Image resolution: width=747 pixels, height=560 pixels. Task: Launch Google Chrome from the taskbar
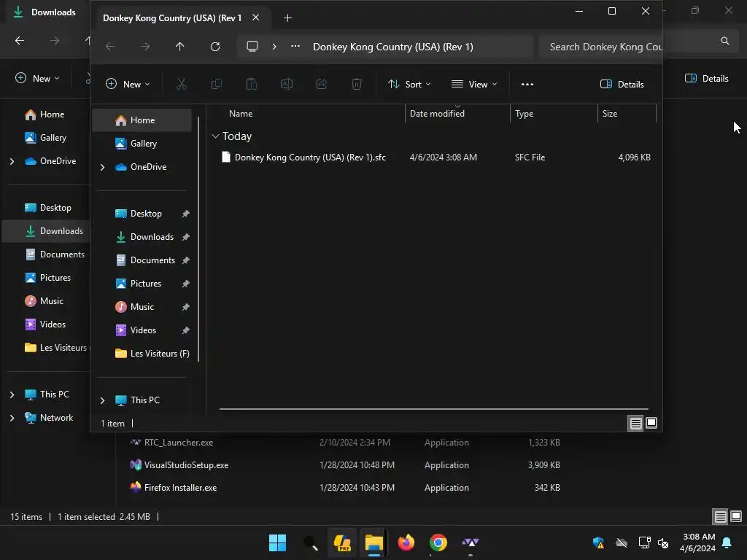click(438, 542)
